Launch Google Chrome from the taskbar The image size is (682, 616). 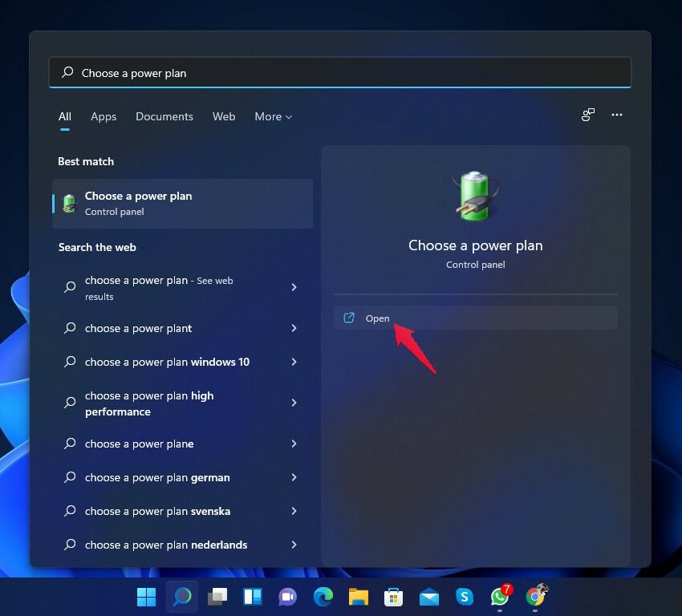(x=535, y=597)
